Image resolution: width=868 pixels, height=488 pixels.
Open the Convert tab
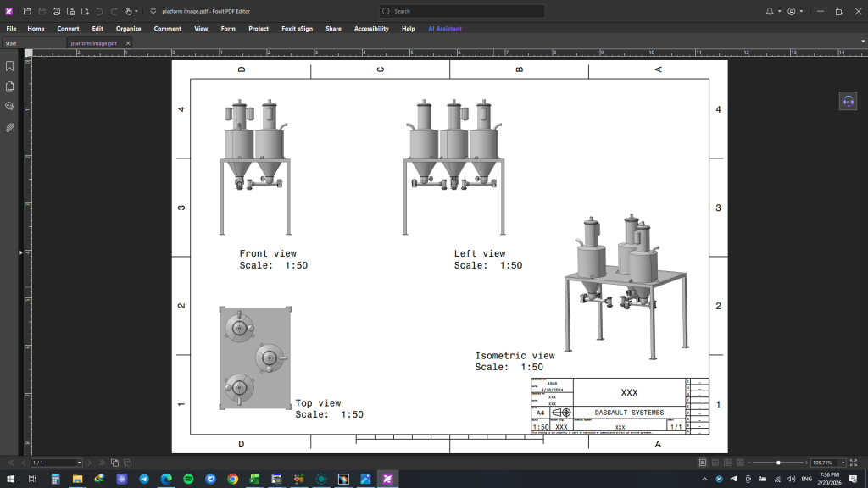point(68,28)
